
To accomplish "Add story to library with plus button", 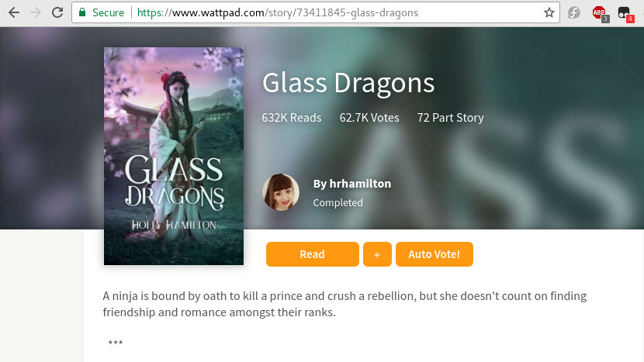I will point(377,254).
